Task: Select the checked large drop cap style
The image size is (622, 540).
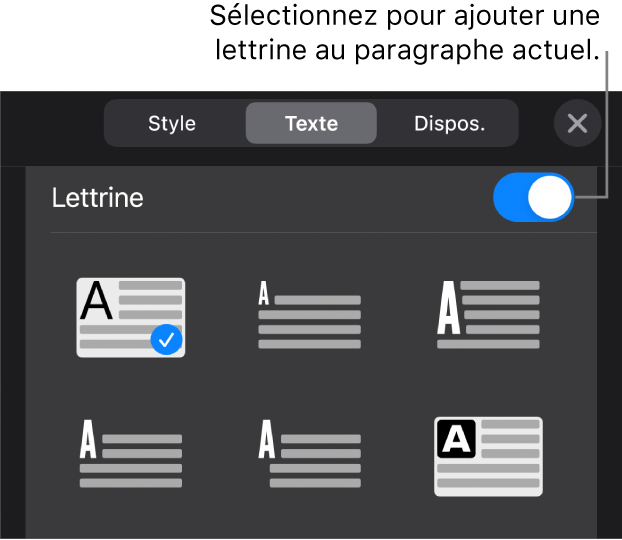Action: [131, 317]
